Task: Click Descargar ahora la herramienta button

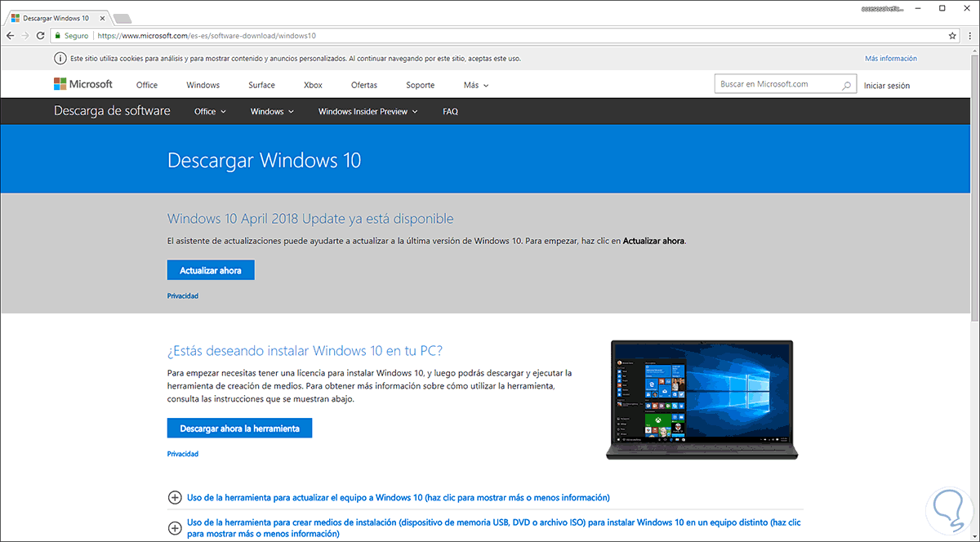Action: [x=239, y=428]
